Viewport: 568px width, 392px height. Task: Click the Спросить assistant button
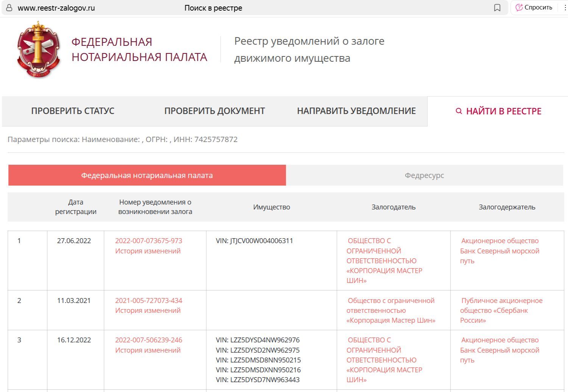[534, 8]
